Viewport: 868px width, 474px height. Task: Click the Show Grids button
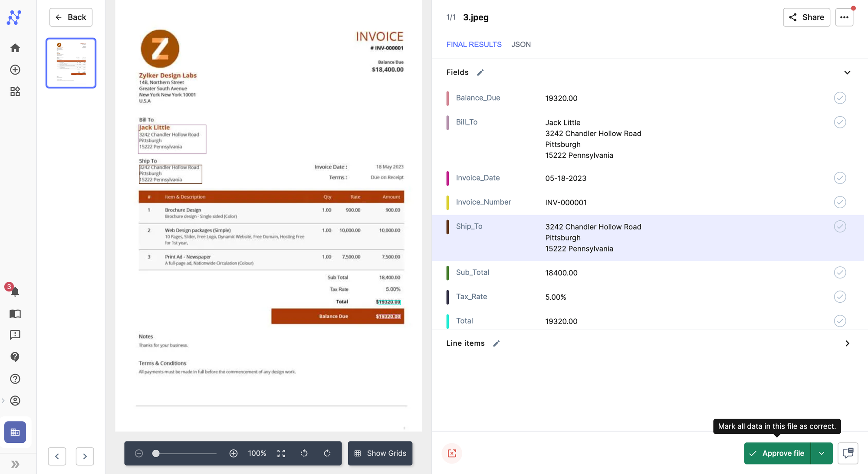tap(380, 453)
